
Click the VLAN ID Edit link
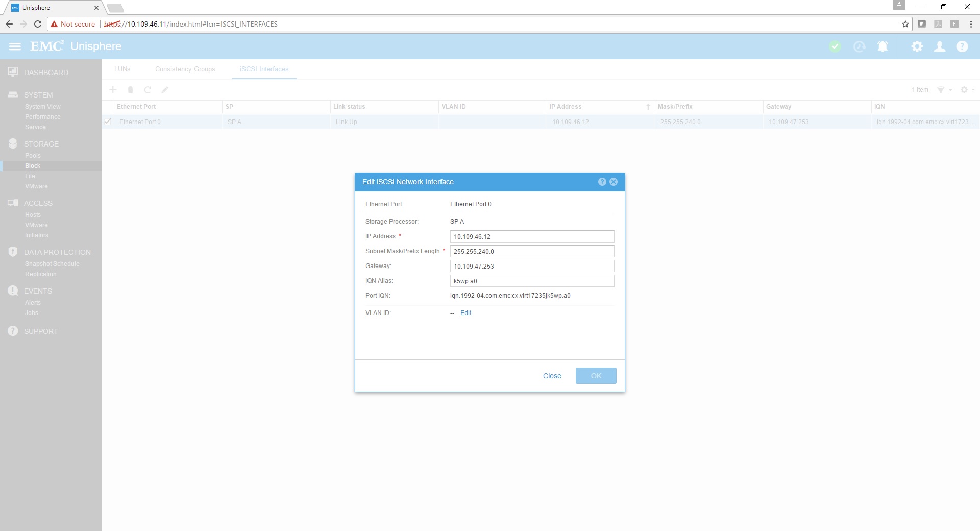pyautogui.click(x=465, y=313)
